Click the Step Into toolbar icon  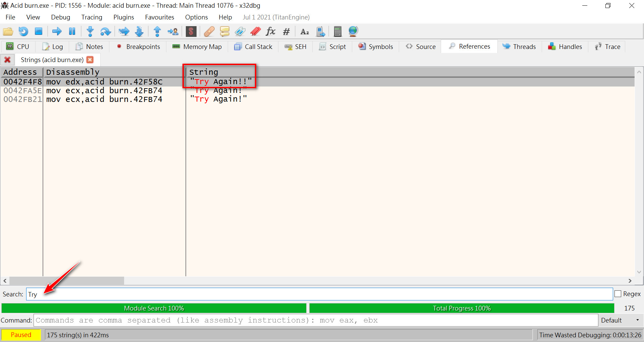90,32
